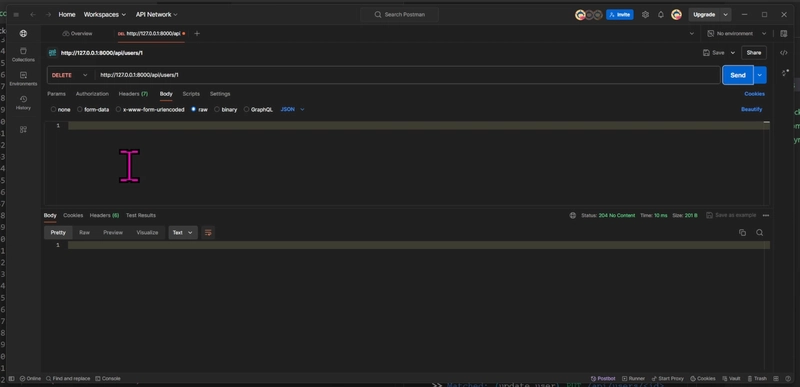This screenshot has height=387, width=800.
Task: Show the response Visualize view
Action: pyautogui.click(x=147, y=233)
